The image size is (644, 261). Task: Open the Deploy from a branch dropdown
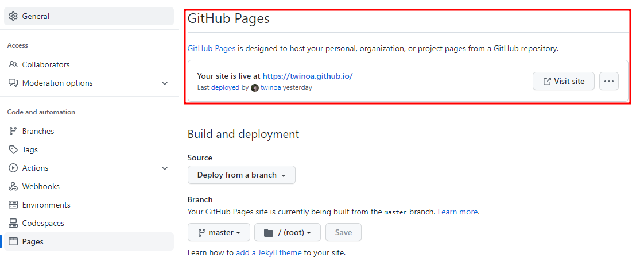(x=242, y=175)
